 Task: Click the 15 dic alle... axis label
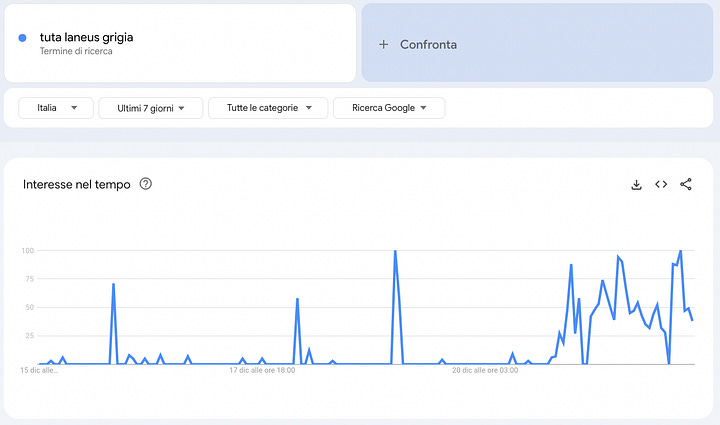click(39, 370)
